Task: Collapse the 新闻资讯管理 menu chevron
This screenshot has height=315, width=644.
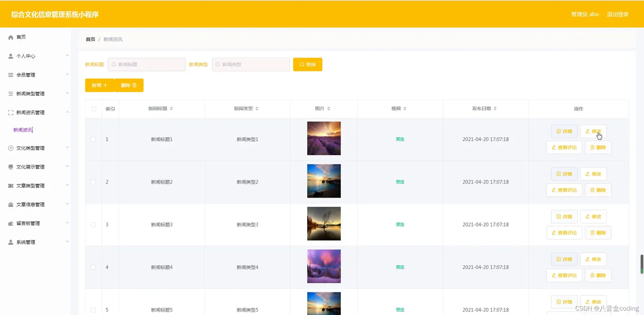Action: [67, 112]
